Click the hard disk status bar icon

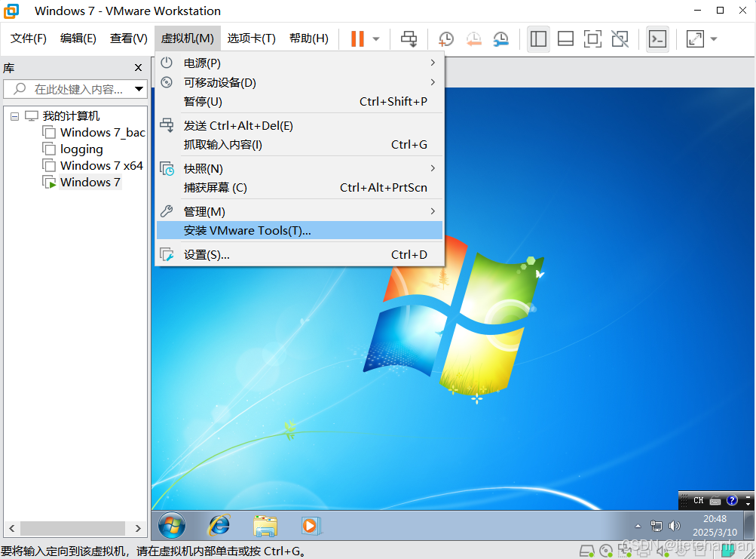(586, 551)
